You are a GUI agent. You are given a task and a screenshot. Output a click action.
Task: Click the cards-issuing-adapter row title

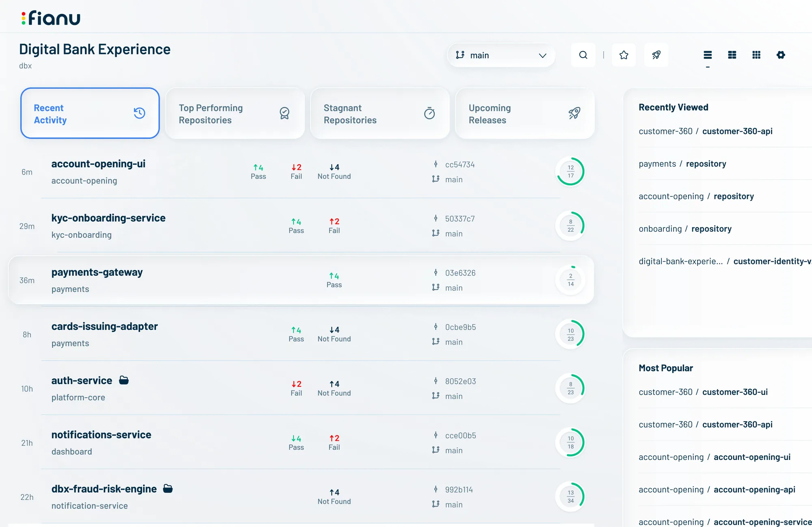tap(104, 326)
